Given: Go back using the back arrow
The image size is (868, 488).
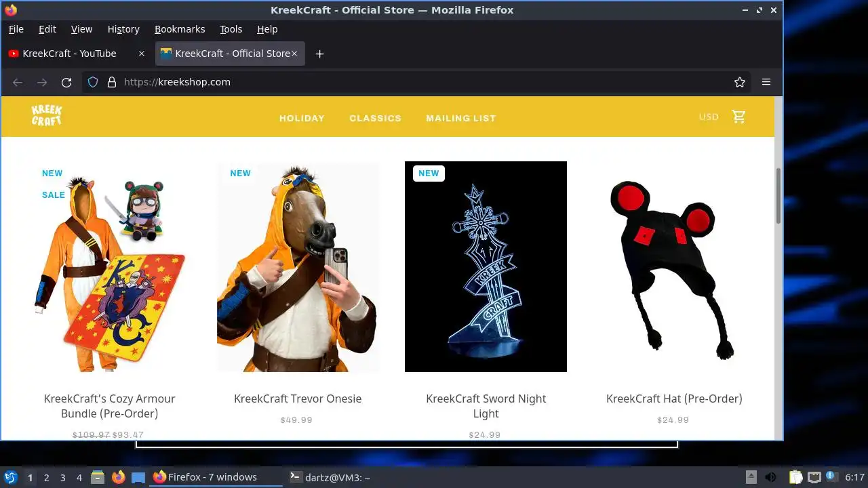Looking at the screenshot, I should [18, 82].
